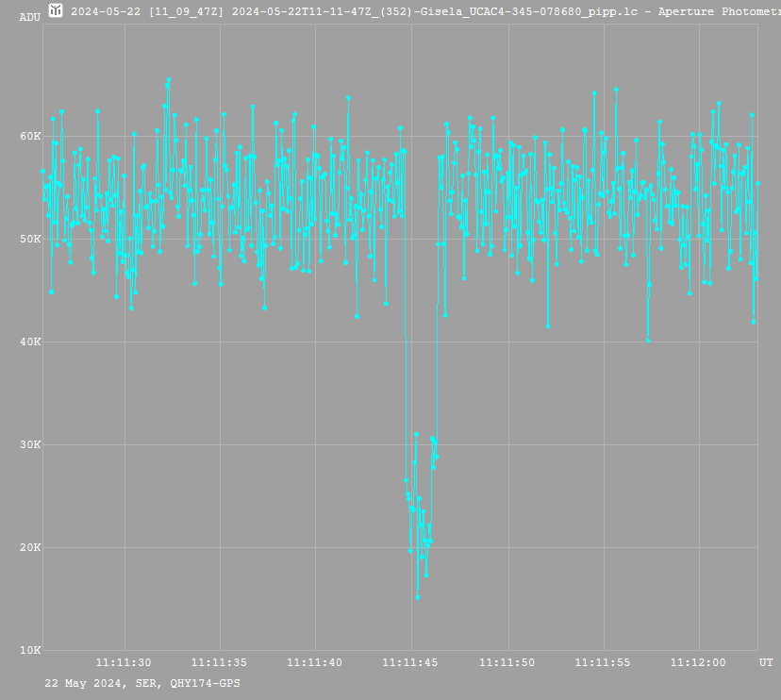Click the 20K y-axis label
The image size is (781, 700).
click(x=30, y=547)
